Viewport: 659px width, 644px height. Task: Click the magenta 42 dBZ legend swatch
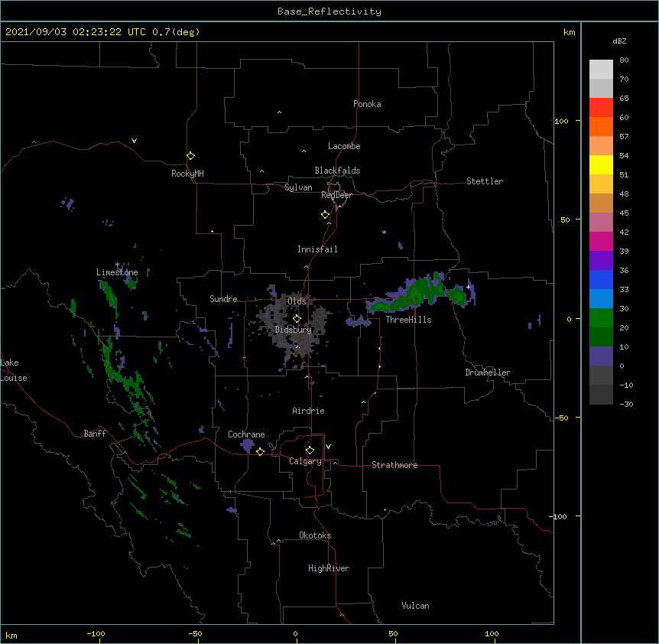[601, 241]
